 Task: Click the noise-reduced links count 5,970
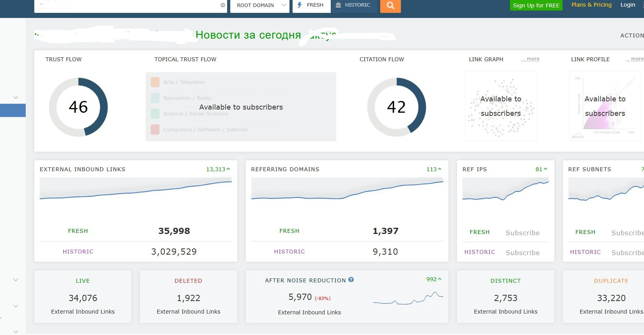(300, 297)
